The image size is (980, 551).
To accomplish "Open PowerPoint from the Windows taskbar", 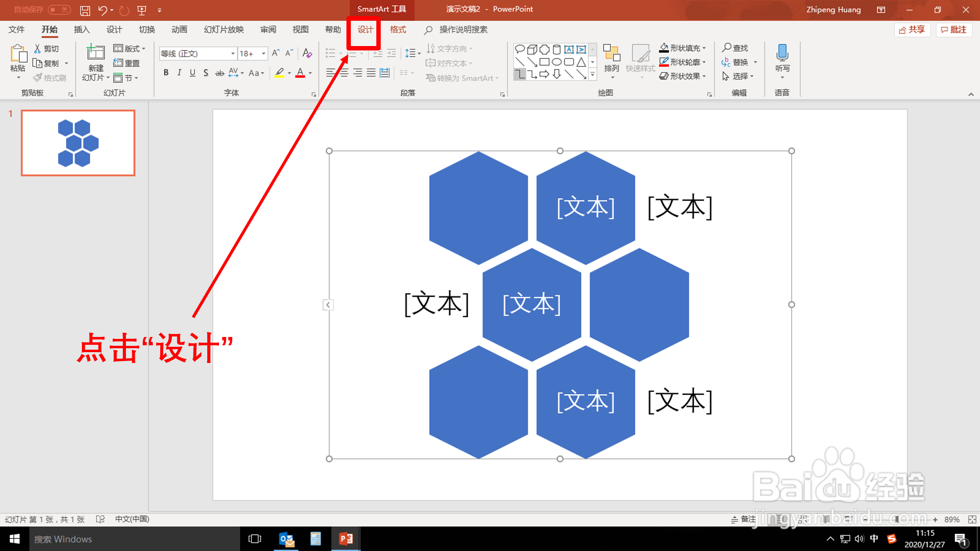I will 346,539.
